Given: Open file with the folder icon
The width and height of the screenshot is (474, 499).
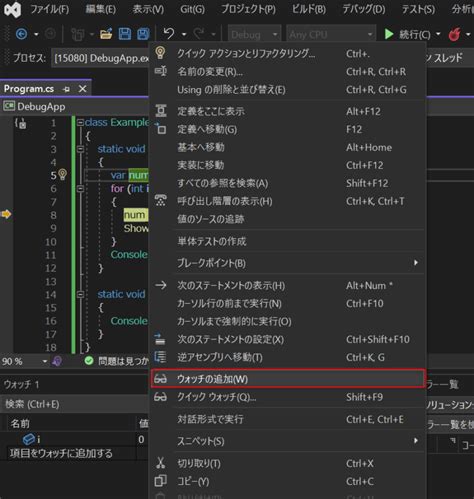Looking at the screenshot, I should click(x=106, y=34).
